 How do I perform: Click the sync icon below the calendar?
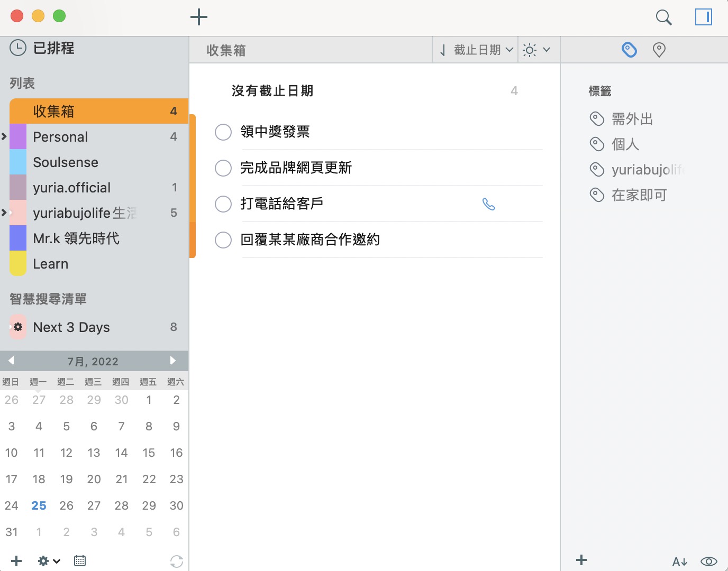click(x=177, y=561)
